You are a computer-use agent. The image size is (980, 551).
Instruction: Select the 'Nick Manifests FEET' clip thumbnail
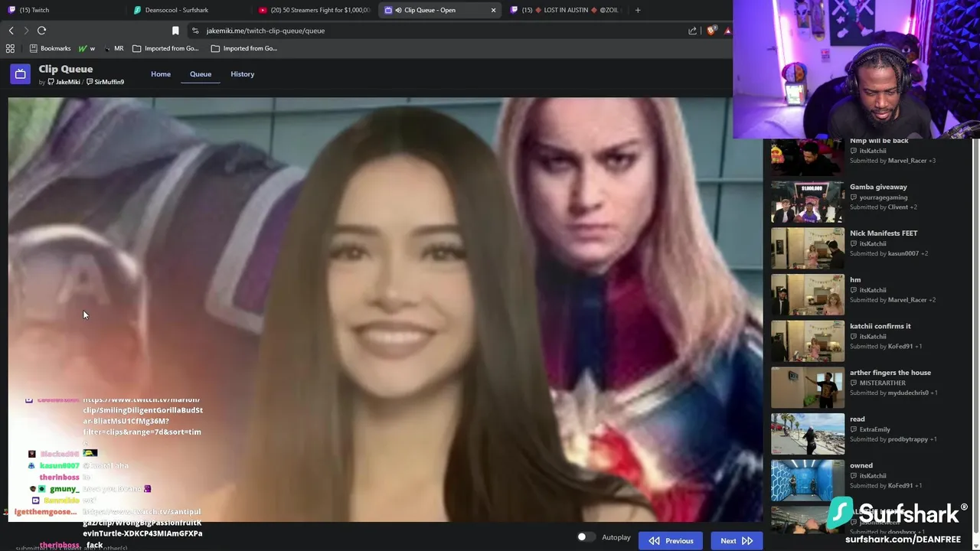pos(808,249)
